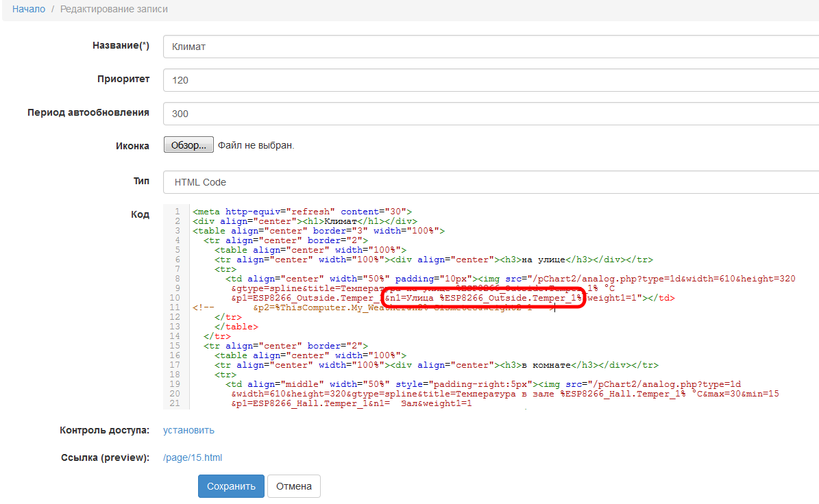Click the Приоритет field with value 120

point(491,80)
